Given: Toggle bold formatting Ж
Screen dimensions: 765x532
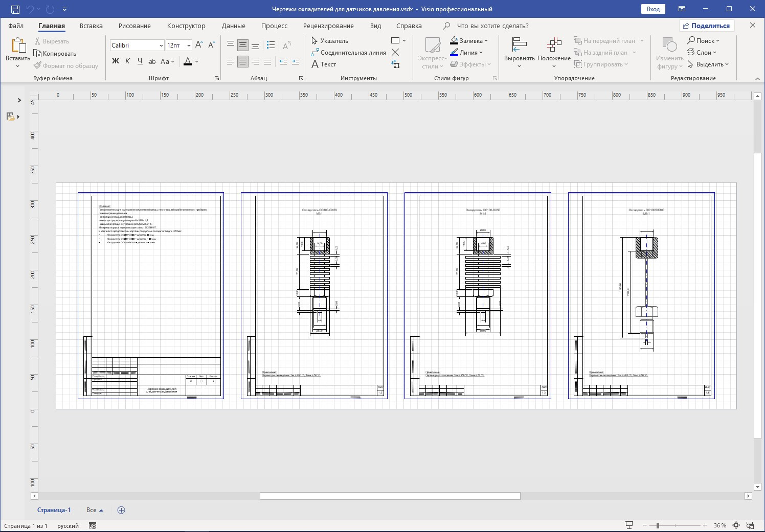Looking at the screenshot, I should [116, 61].
